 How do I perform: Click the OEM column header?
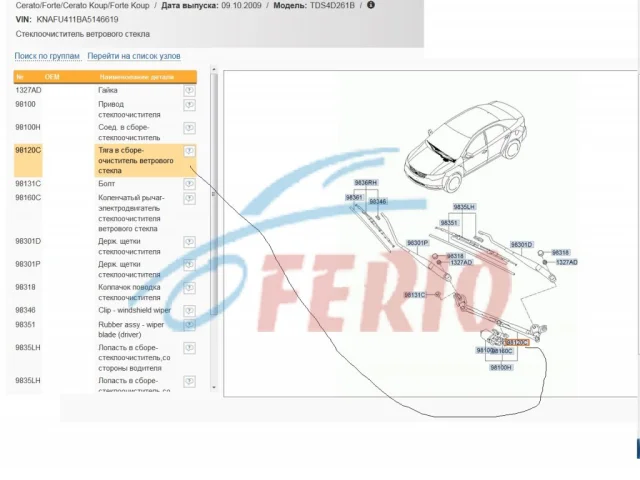click(x=52, y=77)
